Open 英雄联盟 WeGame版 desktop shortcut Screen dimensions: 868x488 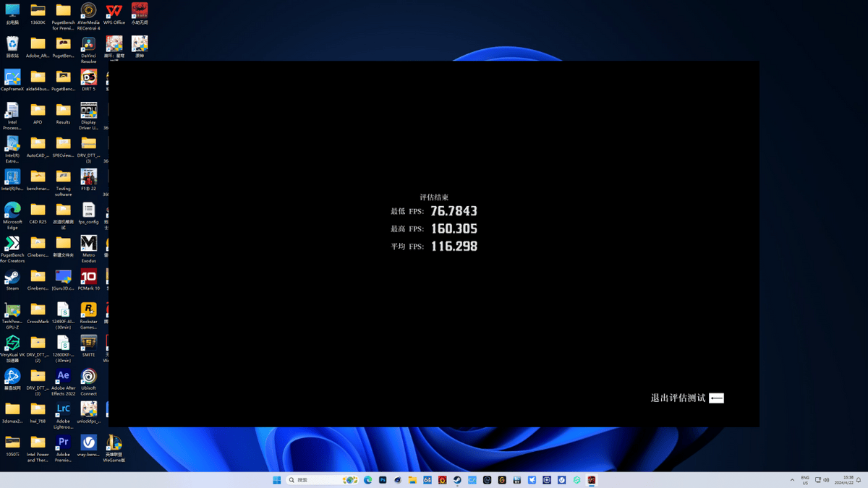click(x=114, y=448)
